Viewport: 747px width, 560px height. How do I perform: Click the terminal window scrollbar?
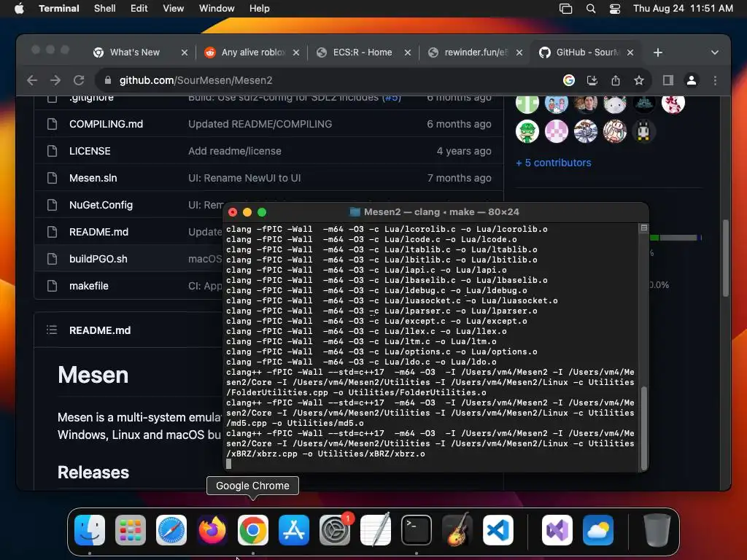click(644, 427)
